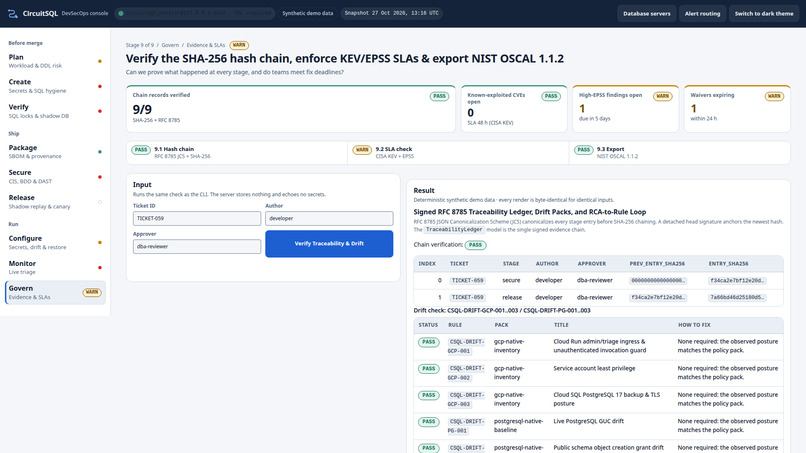Click the PASS badge on Known-exploited CVEs card
Screen dimensions: 806x453
click(551, 96)
